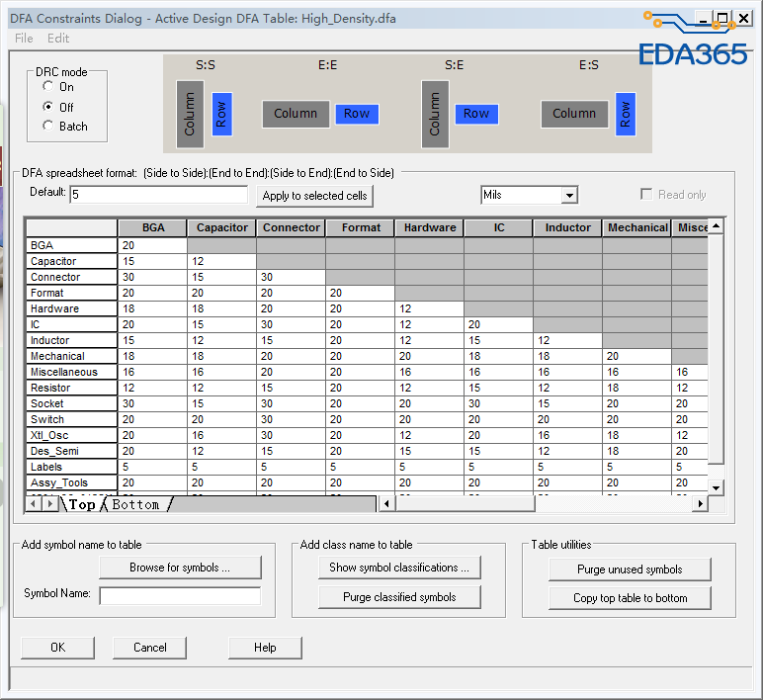Image resolution: width=763 pixels, height=700 pixels.
Task: Select the Socket row header
Action: pos(71,403)
